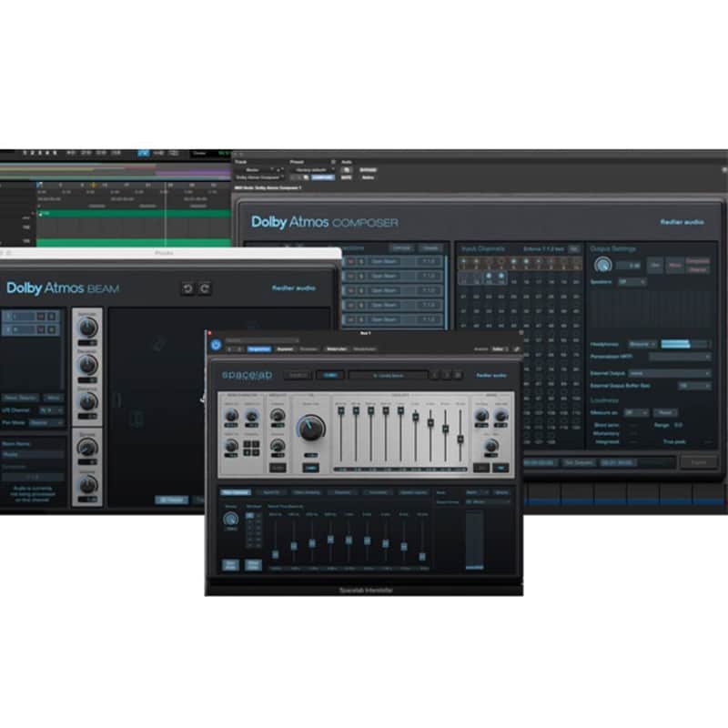Click the Create button above the beam list
The height and width of the screenshot is (728, 728).
(x=430, y=248)
